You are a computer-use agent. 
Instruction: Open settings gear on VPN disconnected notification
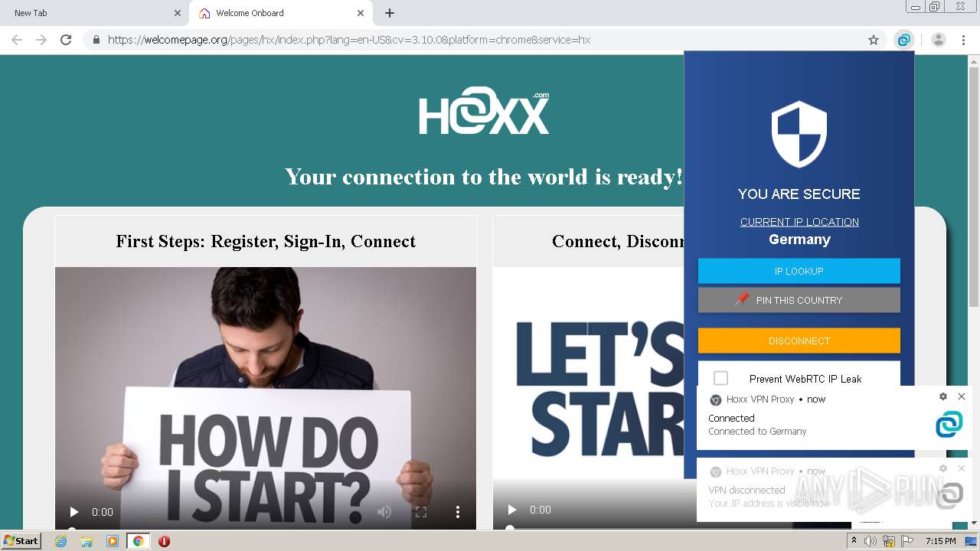coord(943,468)
